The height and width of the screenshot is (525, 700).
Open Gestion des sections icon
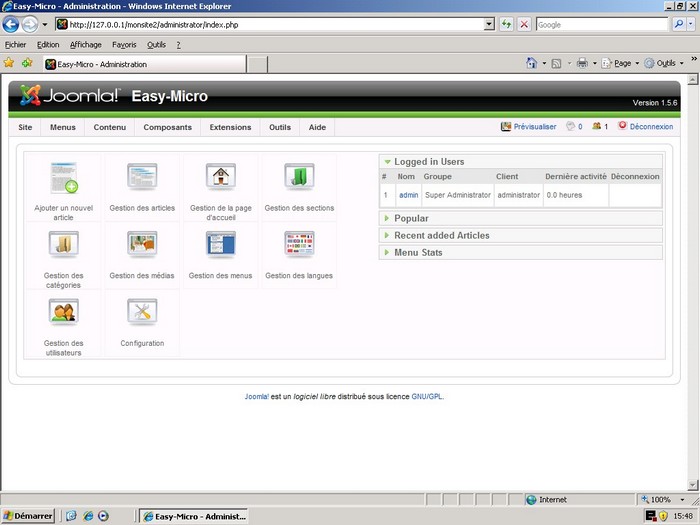[299, 177]
